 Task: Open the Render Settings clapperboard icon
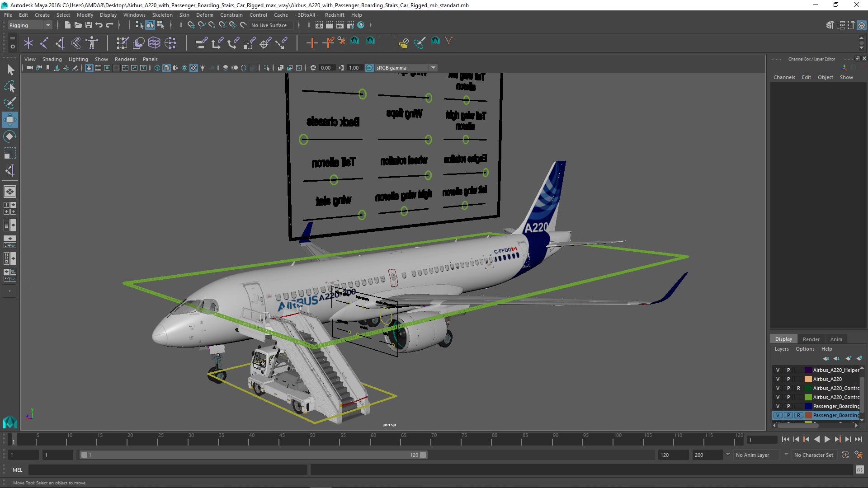tap(350, 25)
